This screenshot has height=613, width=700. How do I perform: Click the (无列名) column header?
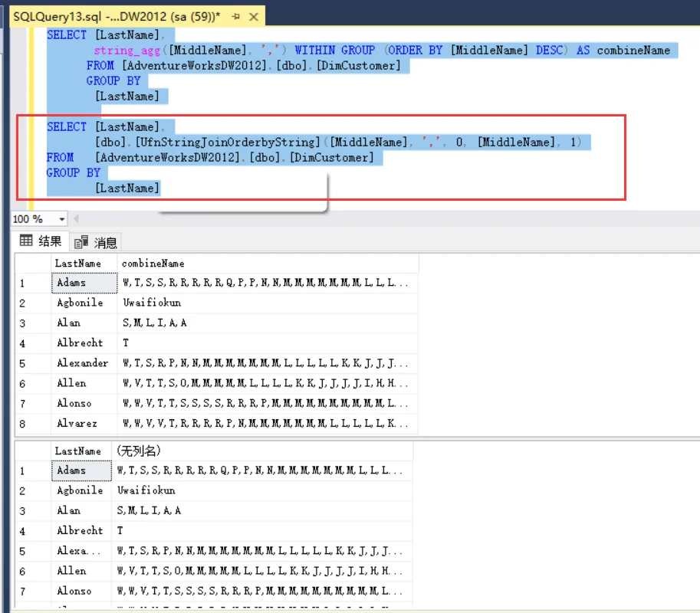(x=262, y=451)
